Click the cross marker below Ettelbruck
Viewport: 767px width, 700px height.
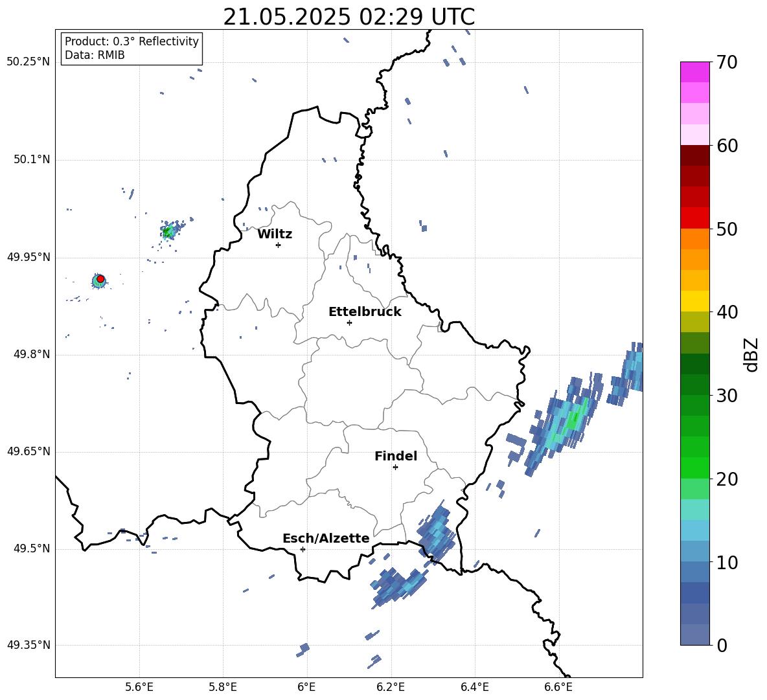(349, 322)
